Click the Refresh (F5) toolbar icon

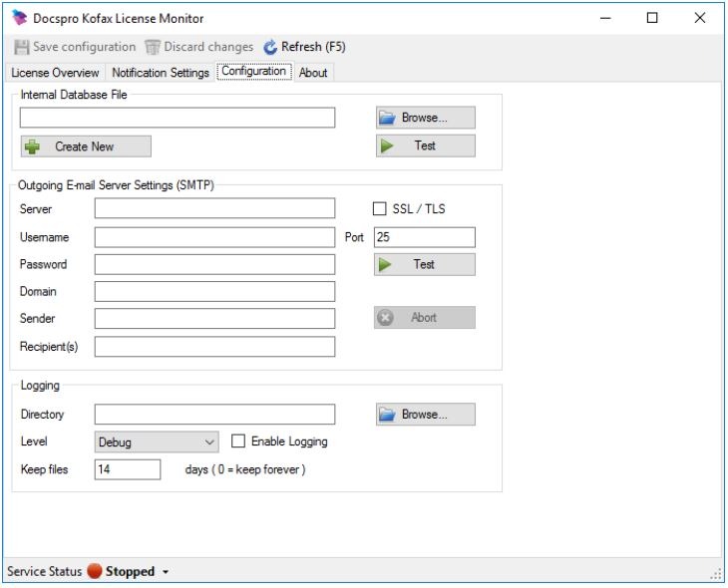click(x=270, y=47)
